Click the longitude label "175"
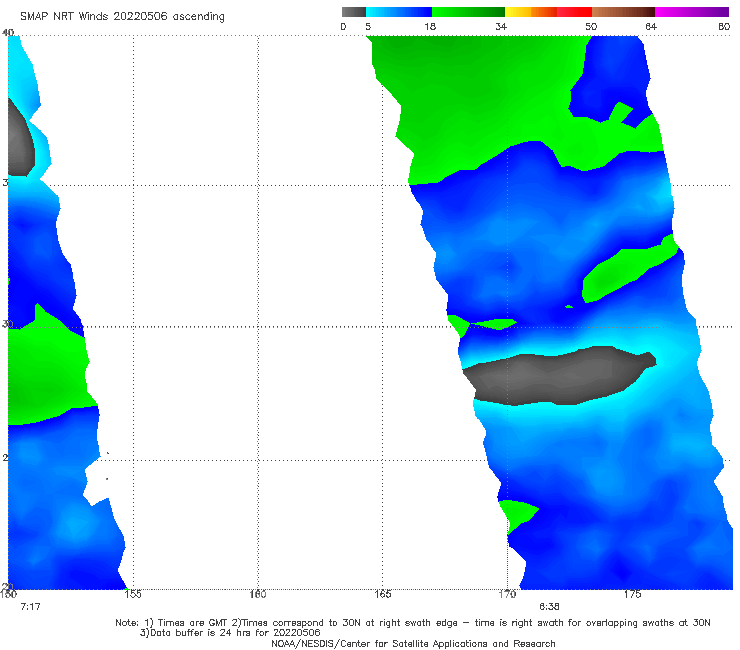Screen dimensions: 740x650 (632, 594)
